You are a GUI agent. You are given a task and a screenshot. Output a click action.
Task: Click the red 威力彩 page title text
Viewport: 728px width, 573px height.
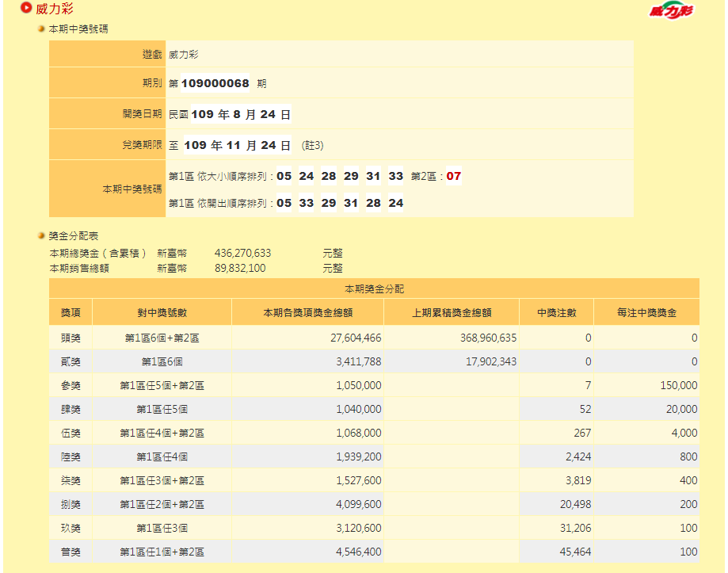pos(55,9)
